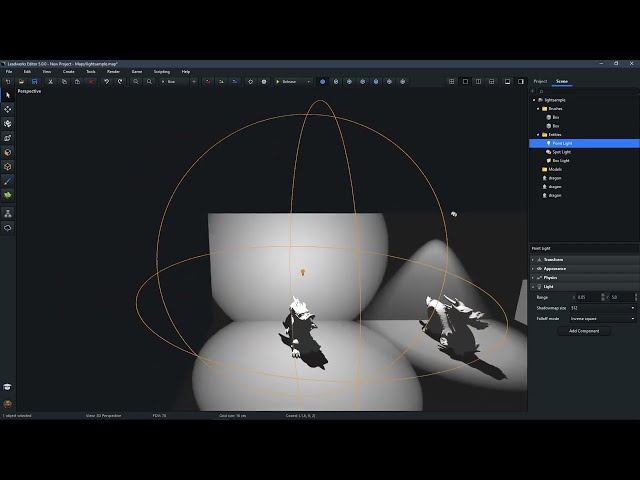Click the Redo arrow icon
Viewport: 640px width, 480px height.
tap(120, 82)
